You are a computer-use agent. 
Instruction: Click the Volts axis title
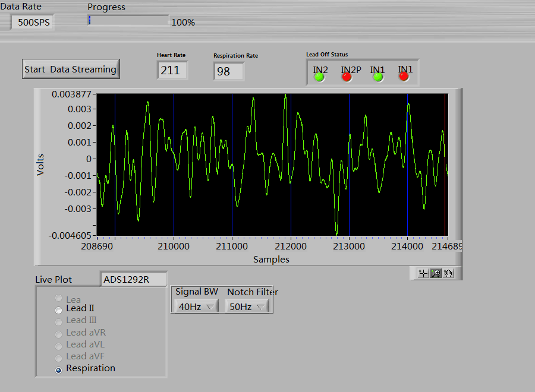[x=40, y=165]
